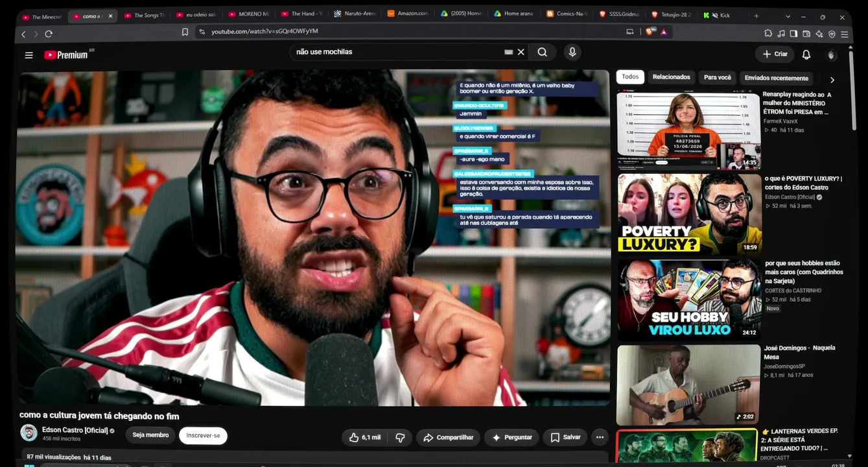Save the video with Salvar

tap(565, 438)
